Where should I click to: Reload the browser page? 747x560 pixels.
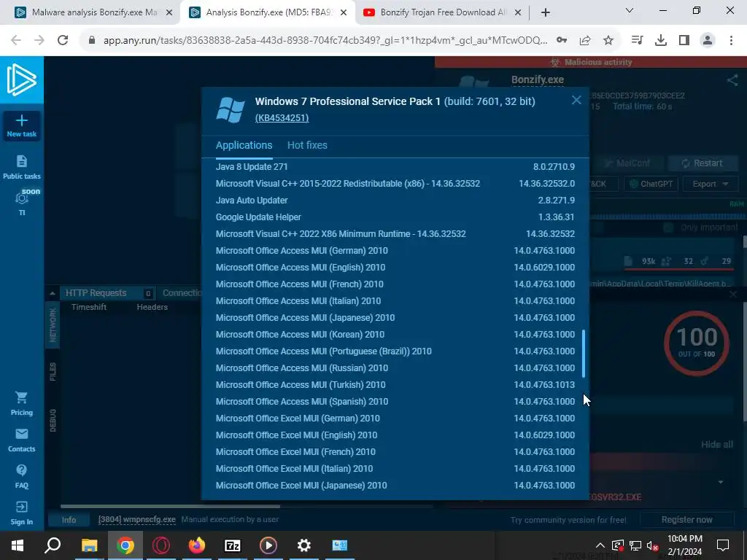tap(63, 40)
